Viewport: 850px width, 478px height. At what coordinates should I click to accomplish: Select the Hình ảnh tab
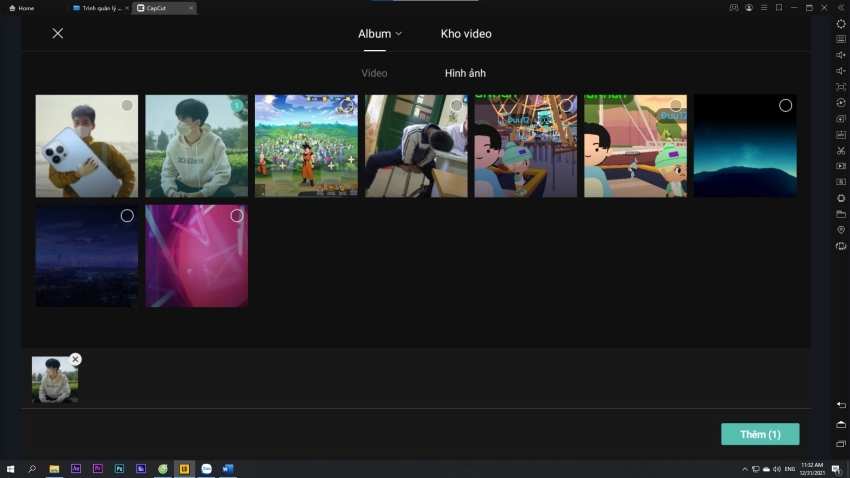click(465, 73)
